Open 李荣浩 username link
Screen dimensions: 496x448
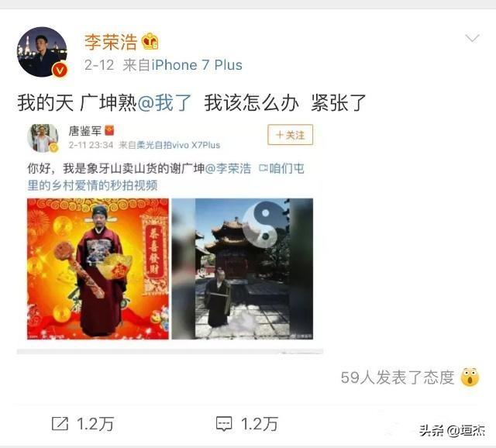point(111,42)
